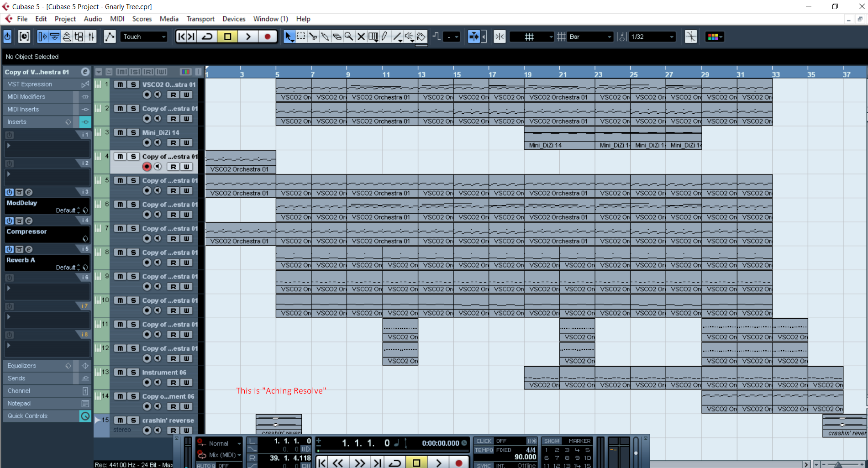The width and height of the screenshot is (868, 468).
Task: Open the 1/32 quantize dropdown
Action: point(652,37)
